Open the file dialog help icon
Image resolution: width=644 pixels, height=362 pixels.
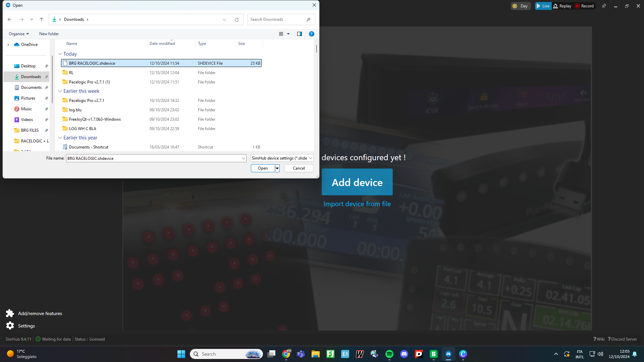point(311,34)
